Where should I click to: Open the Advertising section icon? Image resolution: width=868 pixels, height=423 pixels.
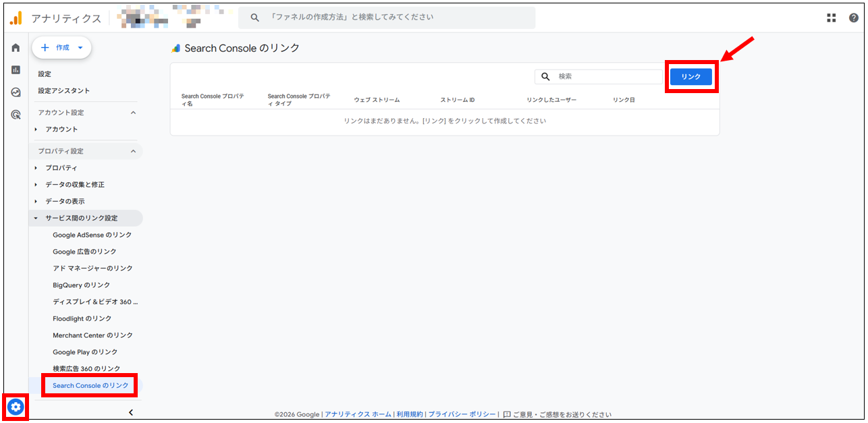15,115
